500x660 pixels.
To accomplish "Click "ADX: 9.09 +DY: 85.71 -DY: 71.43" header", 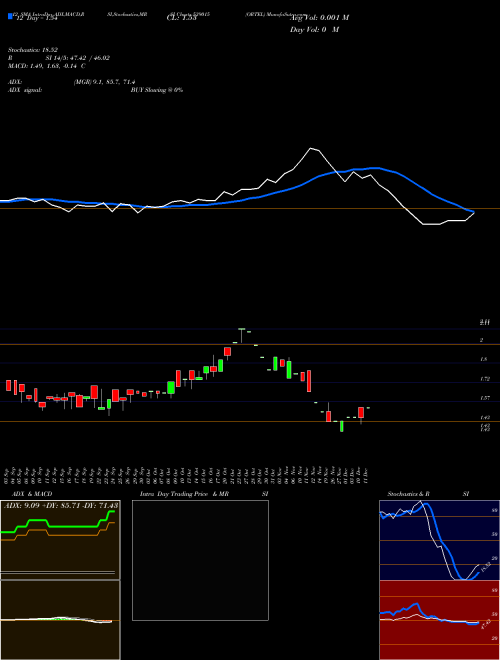I will click(61, 505).
